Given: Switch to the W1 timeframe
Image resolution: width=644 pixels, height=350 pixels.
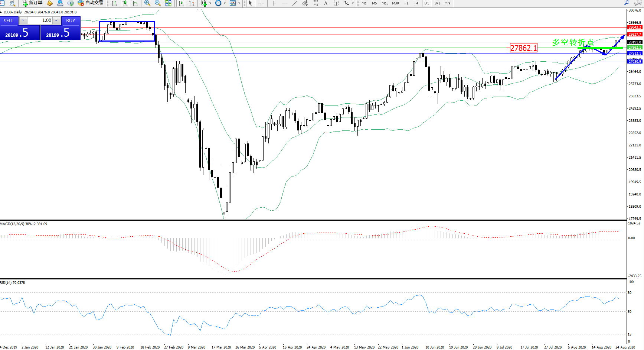Looking at the screenshot, I should [437, 3].
